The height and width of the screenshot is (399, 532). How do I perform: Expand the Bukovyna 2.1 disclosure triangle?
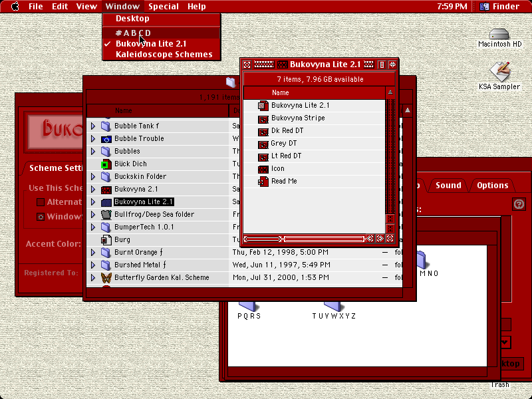[x=93, y=190]
